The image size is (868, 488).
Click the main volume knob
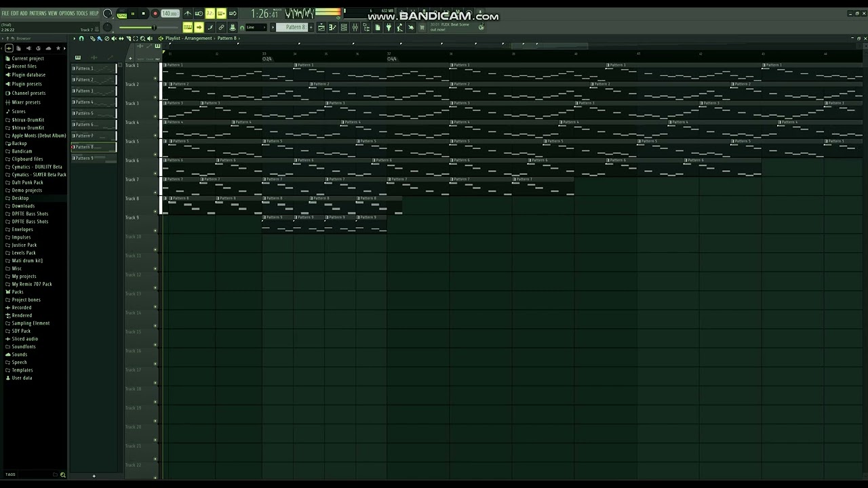[x=107, y=14]
